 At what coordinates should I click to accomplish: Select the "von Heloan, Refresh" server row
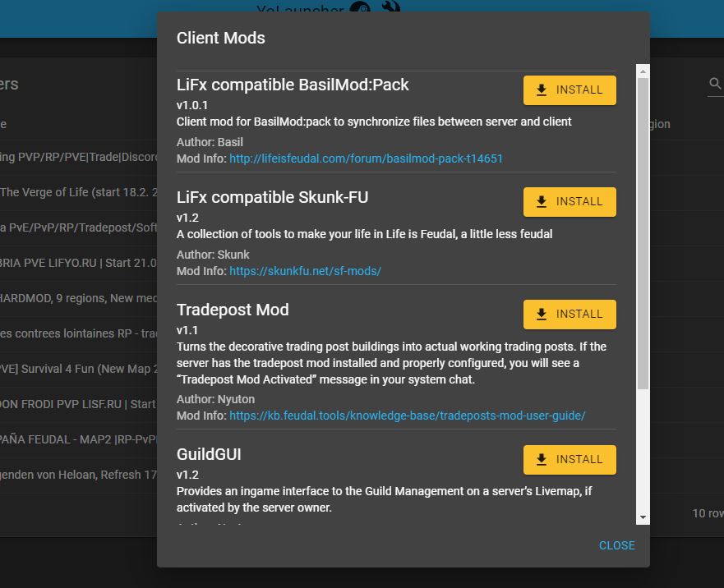[x=79, y=475]
